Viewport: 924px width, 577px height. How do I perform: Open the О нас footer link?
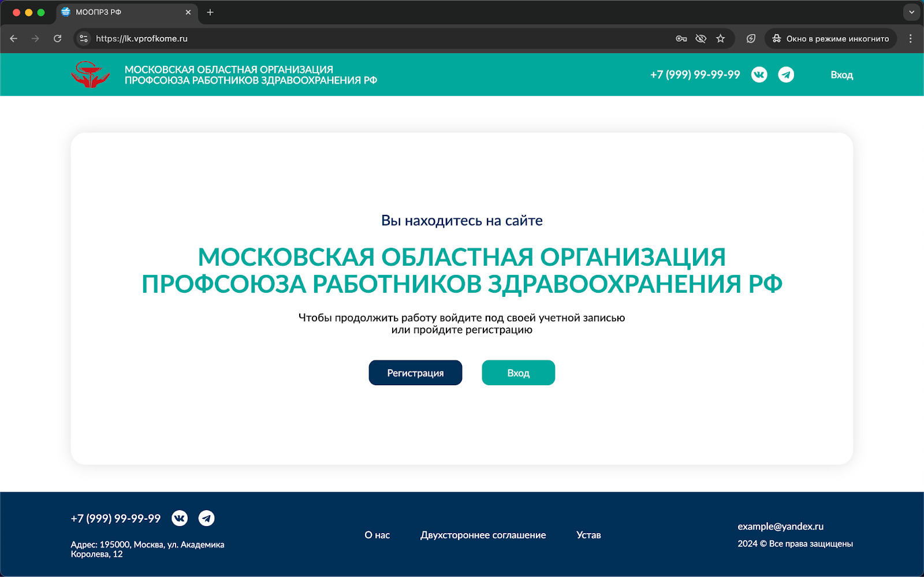coord(377,535)
